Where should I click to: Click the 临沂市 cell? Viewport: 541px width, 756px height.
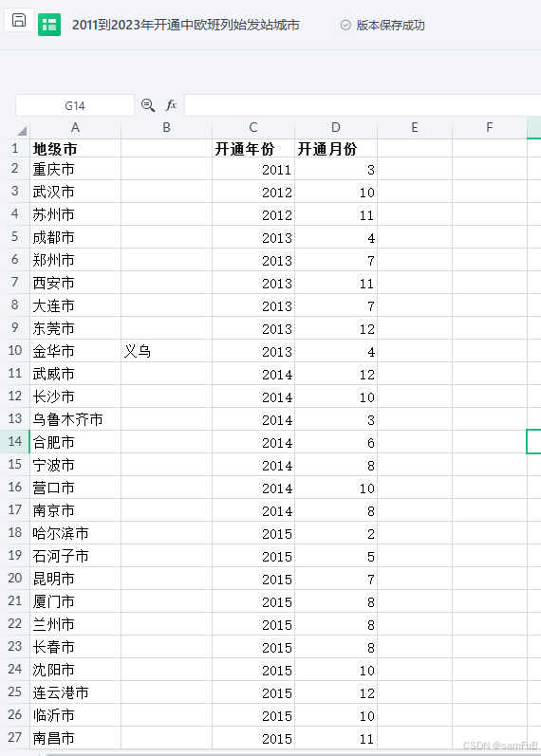click(75, 715)
